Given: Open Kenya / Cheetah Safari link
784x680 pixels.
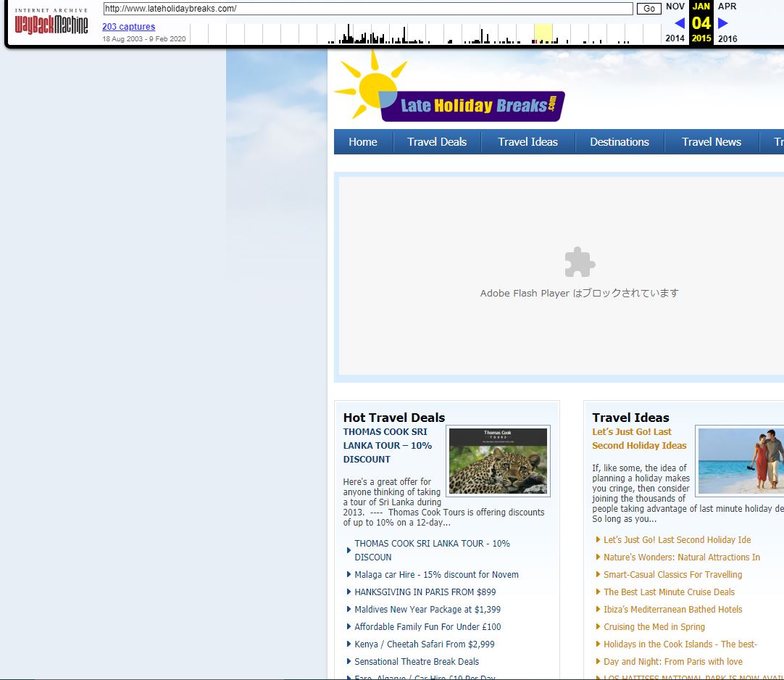Looking at the screenshot, I should point(424,644).
